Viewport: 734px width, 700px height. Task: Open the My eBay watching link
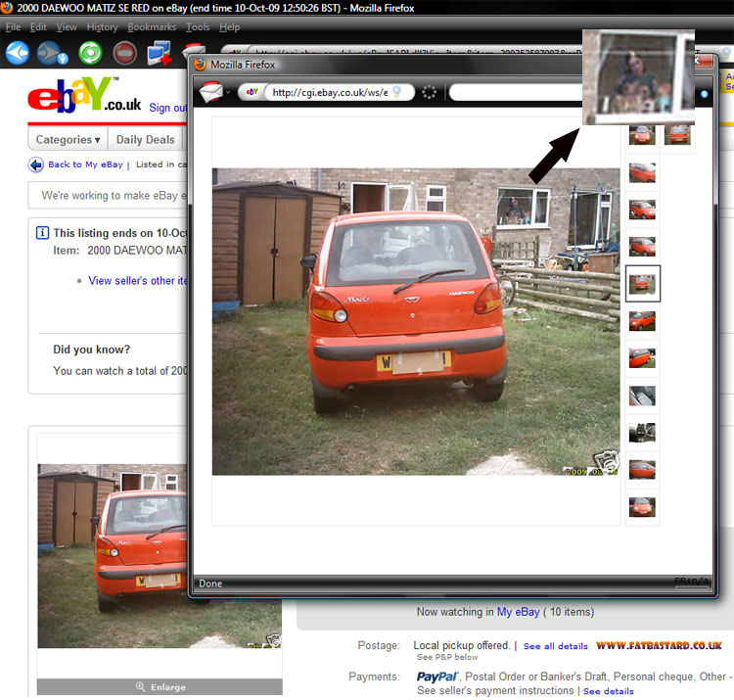518,612
